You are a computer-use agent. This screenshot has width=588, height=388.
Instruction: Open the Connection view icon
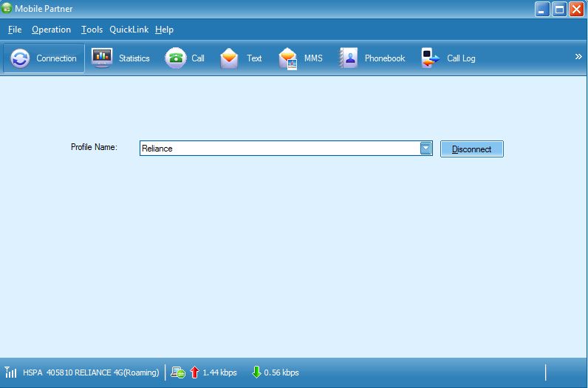click(x=20, y=58)
